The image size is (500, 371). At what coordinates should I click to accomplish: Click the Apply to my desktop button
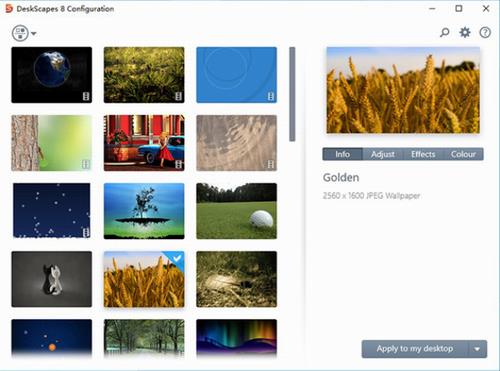click(x=415, y=349)
